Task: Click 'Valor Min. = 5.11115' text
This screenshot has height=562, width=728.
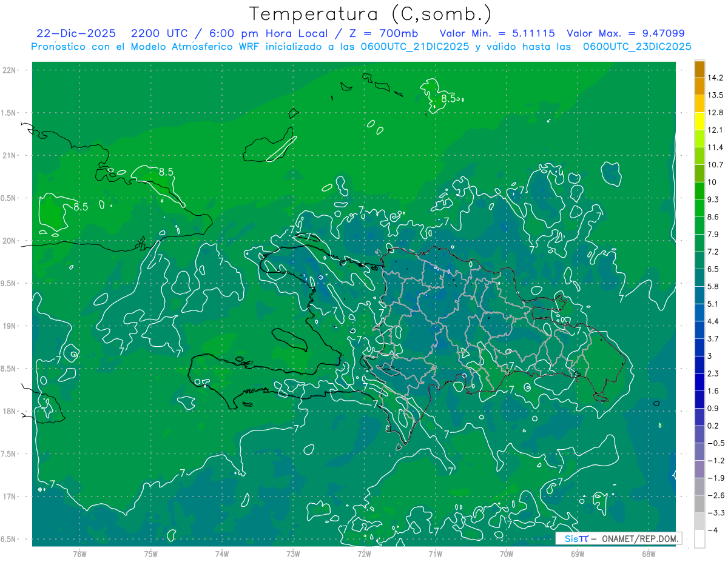Action: coord(497,33)
